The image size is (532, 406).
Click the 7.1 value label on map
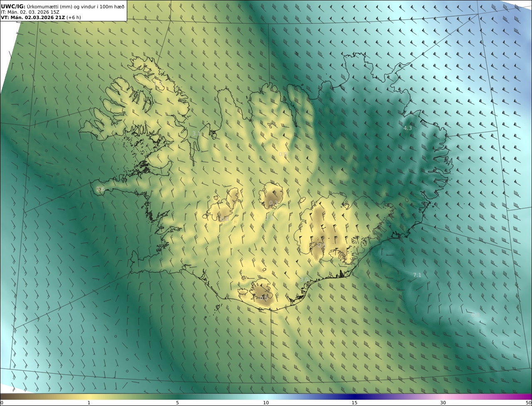tap(417, 275)
